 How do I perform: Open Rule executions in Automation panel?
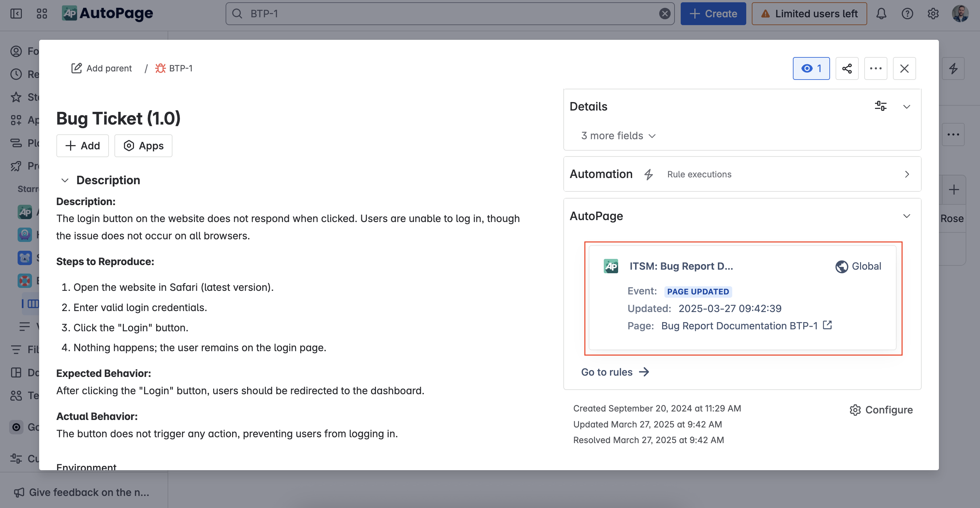click(699, 174)
